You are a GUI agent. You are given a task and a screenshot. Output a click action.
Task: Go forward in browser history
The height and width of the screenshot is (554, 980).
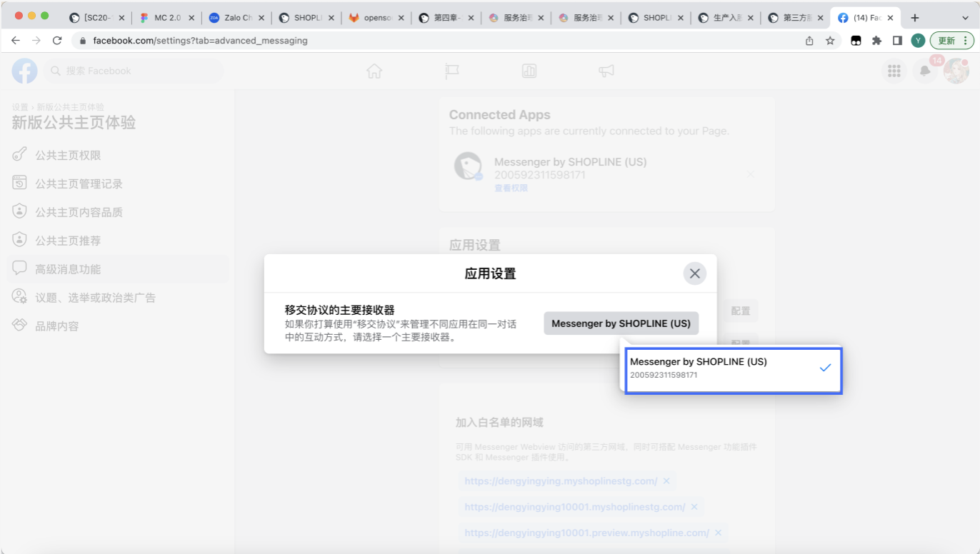36,41
